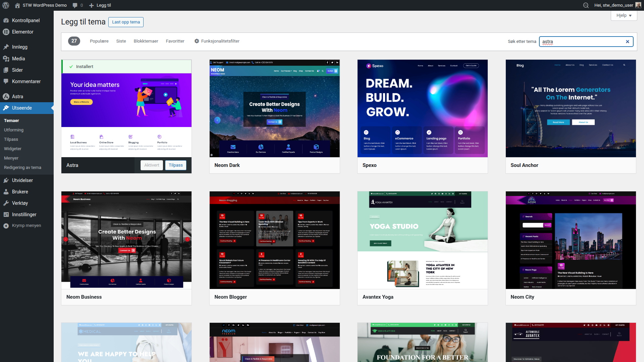
Task: Open the user avatar profile picture
Action: 638,5
